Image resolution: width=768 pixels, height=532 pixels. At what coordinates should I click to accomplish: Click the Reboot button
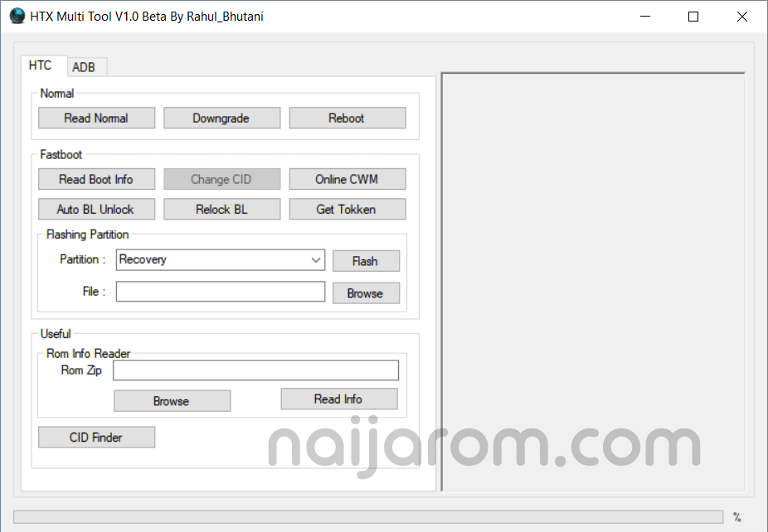348,118
